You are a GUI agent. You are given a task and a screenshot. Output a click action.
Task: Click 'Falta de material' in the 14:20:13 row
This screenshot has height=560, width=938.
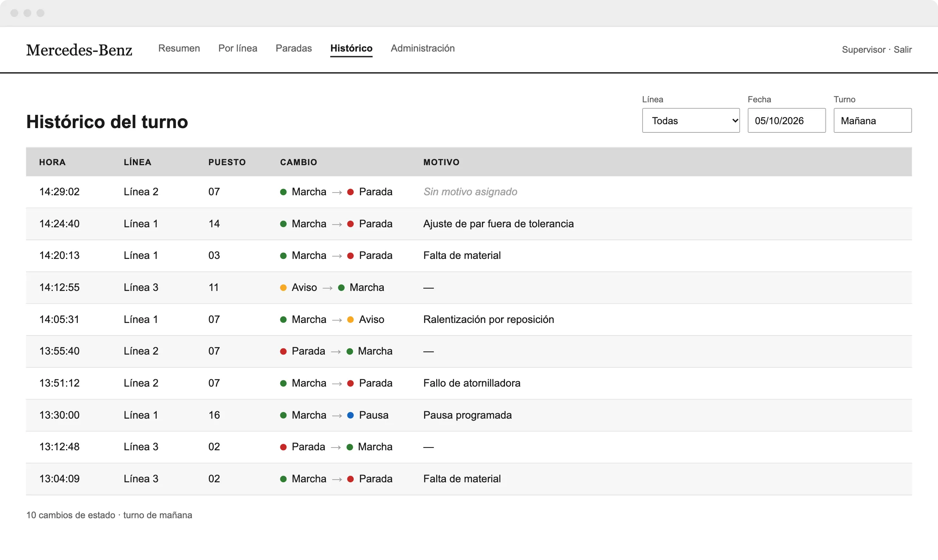pyautogui.click(x=462, y=255)
